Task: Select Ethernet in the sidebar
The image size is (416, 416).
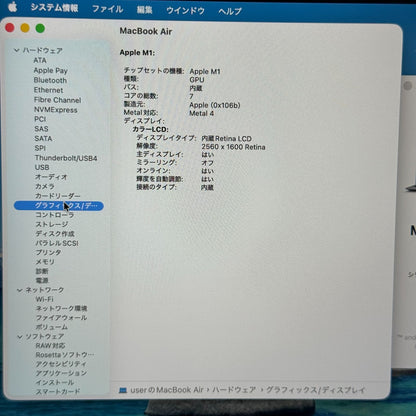Action: 48,90
